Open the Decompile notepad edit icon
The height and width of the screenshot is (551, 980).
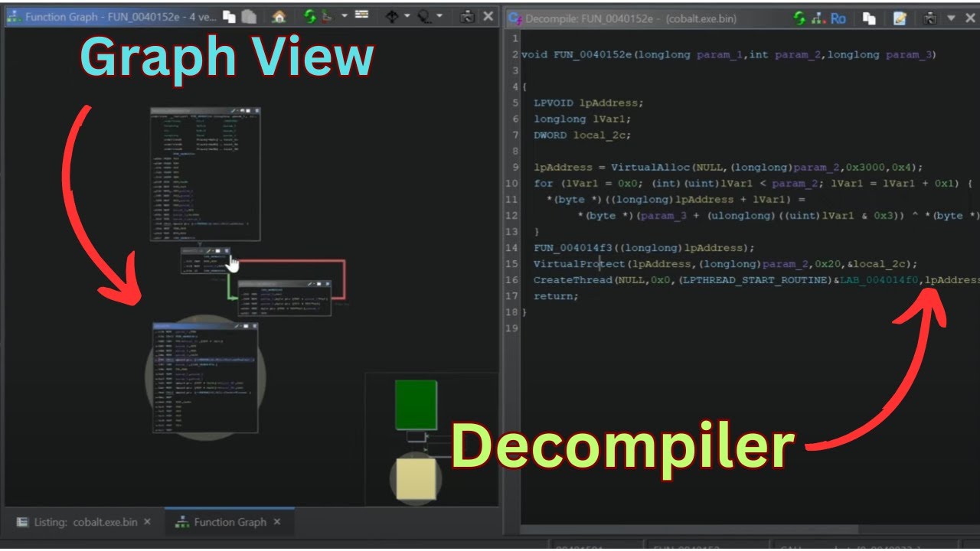pyautogui.click(x=900, y=18)
